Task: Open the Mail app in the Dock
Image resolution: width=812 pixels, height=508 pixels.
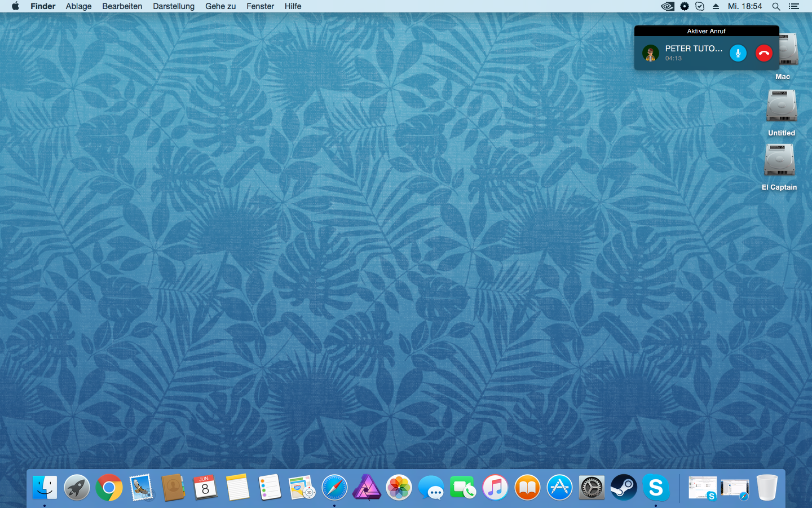Action: 141,487
